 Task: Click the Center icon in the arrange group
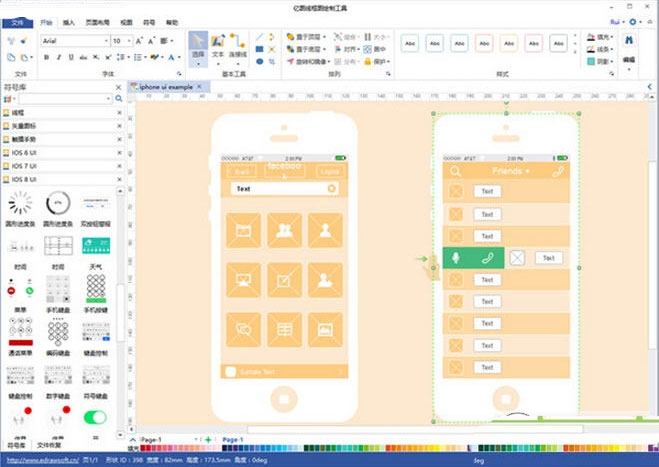tap(374, 49)
